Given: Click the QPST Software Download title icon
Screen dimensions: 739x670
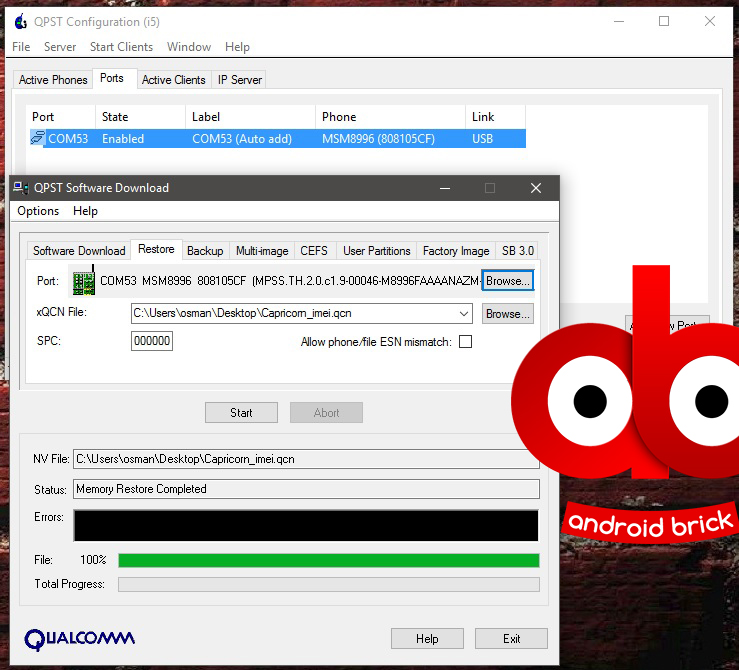Looking at the screenshot, I should (20, 187).
